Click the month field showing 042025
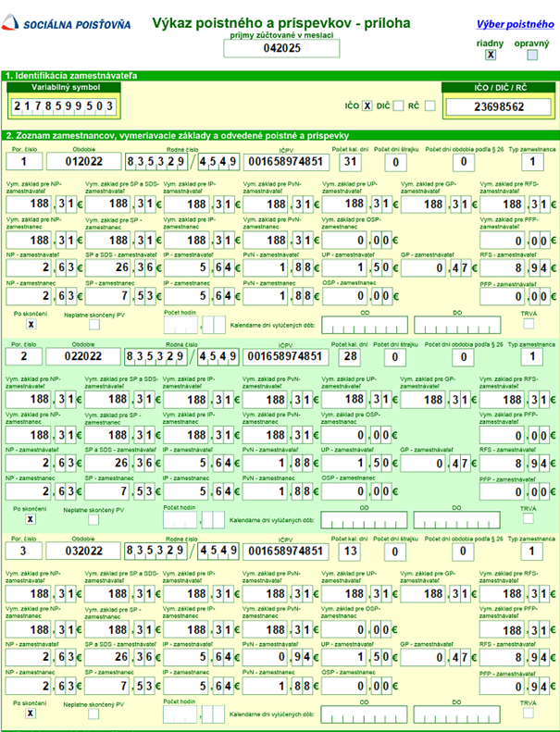The height and width of the screenshot is (732, 560). point(281,48)
